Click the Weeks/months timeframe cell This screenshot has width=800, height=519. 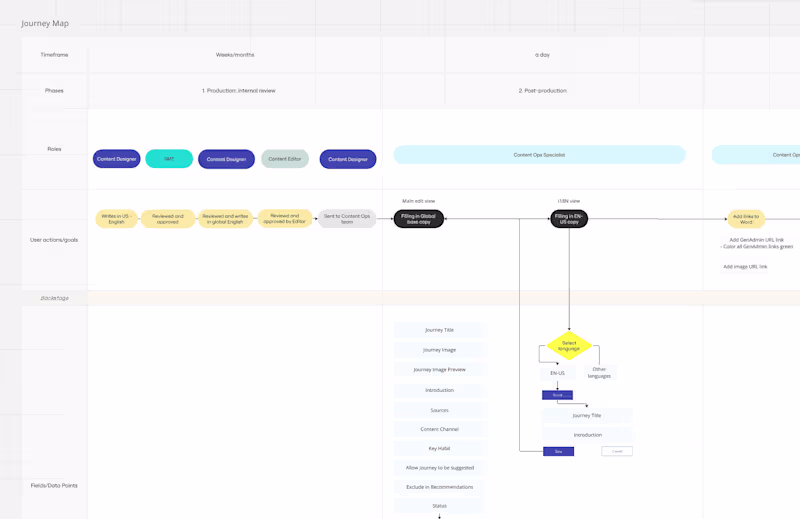tap(235, 55)
